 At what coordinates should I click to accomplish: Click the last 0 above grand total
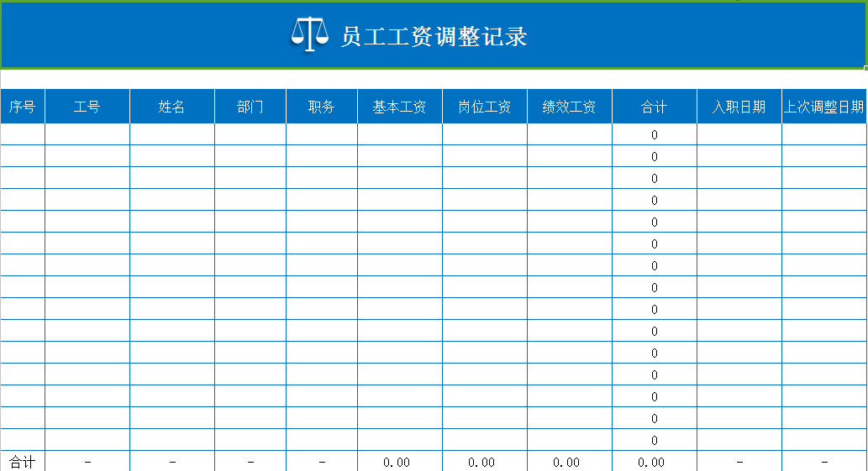pos(655,441)
